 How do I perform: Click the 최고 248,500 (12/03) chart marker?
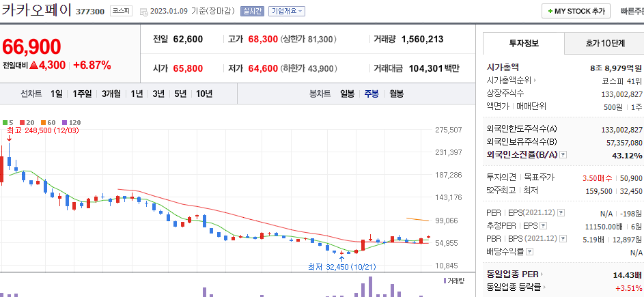[42, 130]
